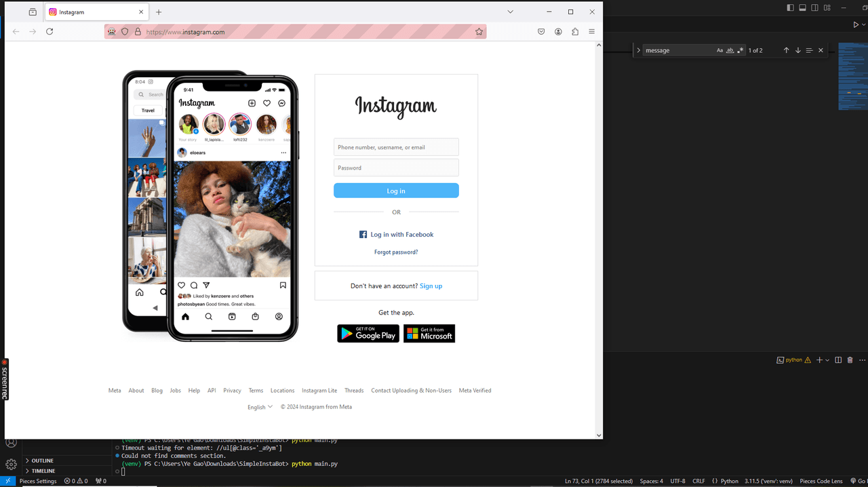
Task: Open the Firefox extensions puzzle icon
Action: [575, 32]
